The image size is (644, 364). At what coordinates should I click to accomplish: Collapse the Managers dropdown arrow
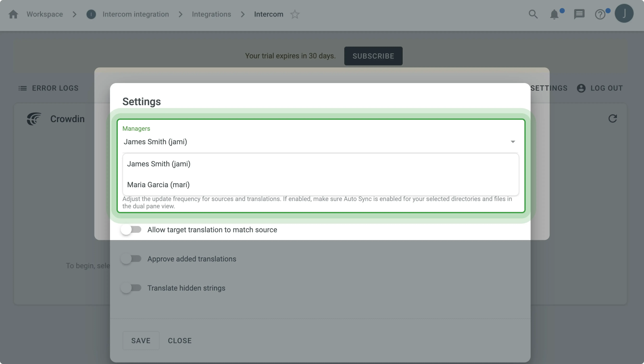[x=513, y=142]
